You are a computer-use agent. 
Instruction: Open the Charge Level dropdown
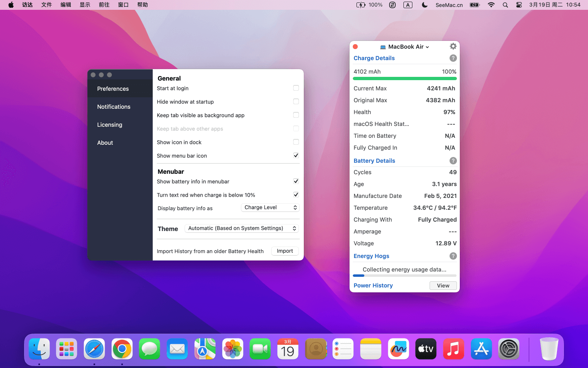tap(270, 208)
